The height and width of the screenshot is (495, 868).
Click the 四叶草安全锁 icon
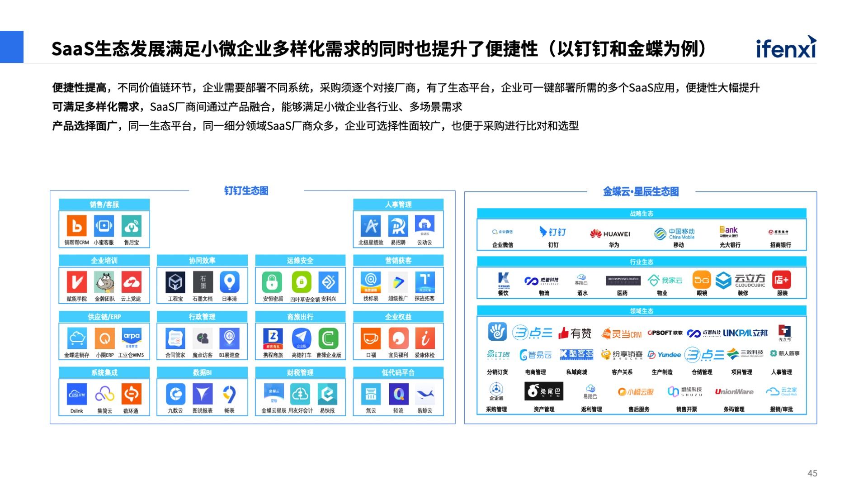click(x=302, y=282)
